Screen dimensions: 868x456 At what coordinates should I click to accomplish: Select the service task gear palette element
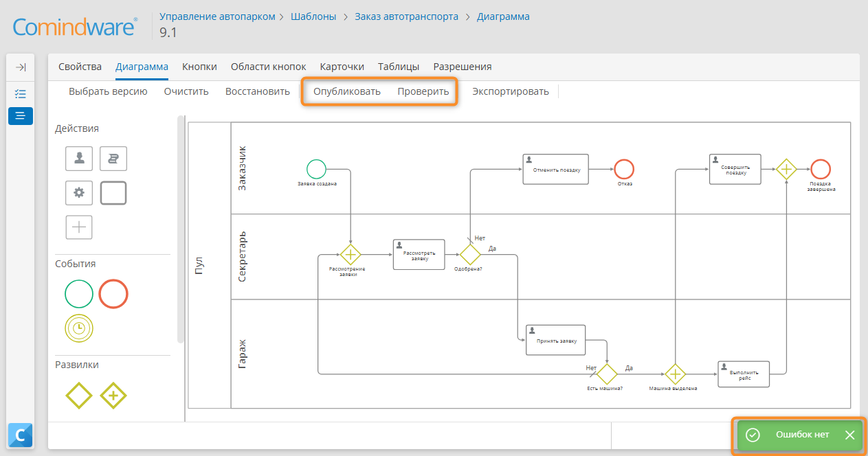[79, 193]
